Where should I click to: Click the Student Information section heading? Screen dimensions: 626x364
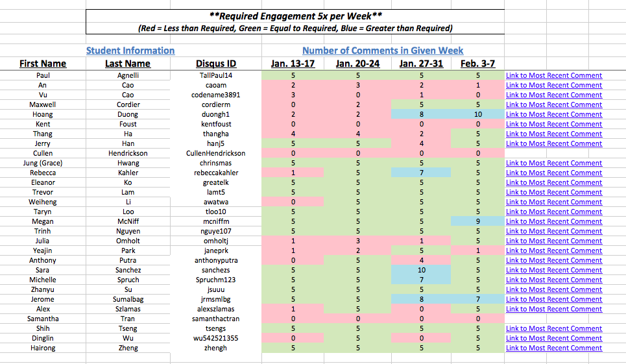point(130,51)
